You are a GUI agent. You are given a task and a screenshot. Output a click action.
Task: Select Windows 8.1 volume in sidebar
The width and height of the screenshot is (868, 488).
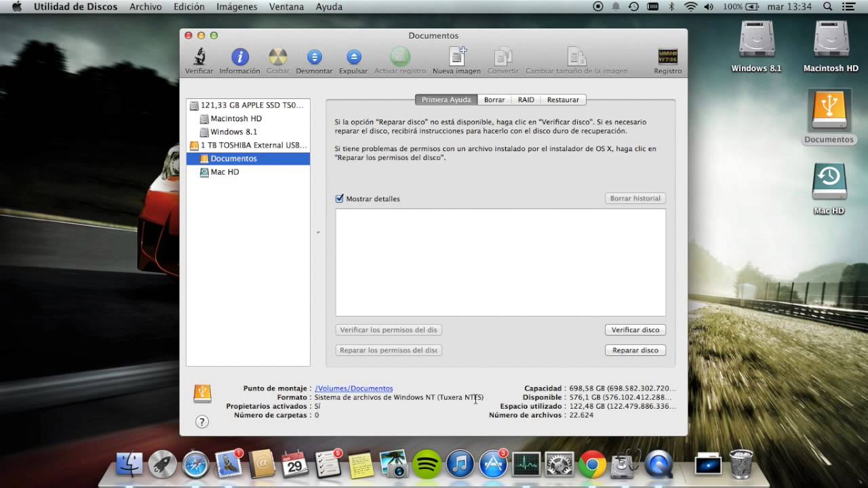tap(248, 131)
